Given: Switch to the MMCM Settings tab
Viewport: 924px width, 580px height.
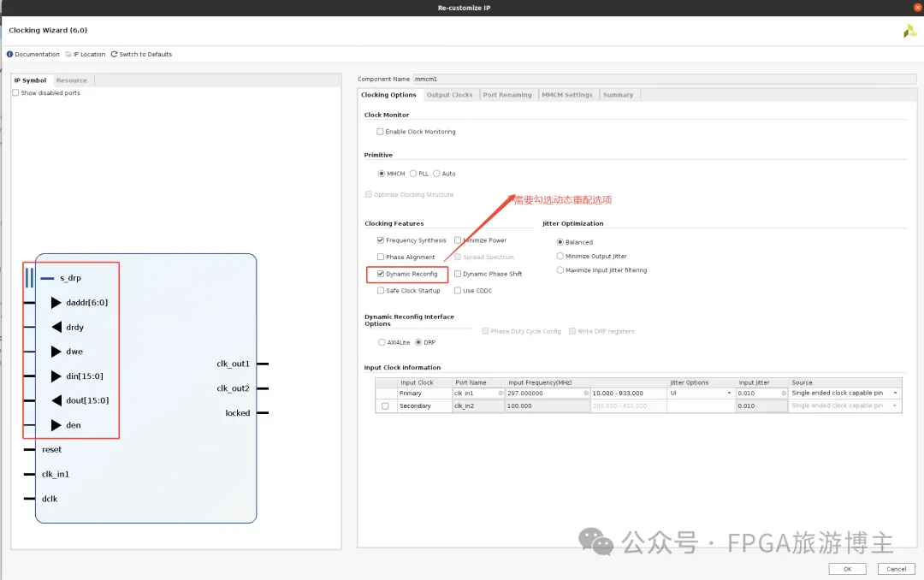Looking at the screenshot, I should coord(567,95).
